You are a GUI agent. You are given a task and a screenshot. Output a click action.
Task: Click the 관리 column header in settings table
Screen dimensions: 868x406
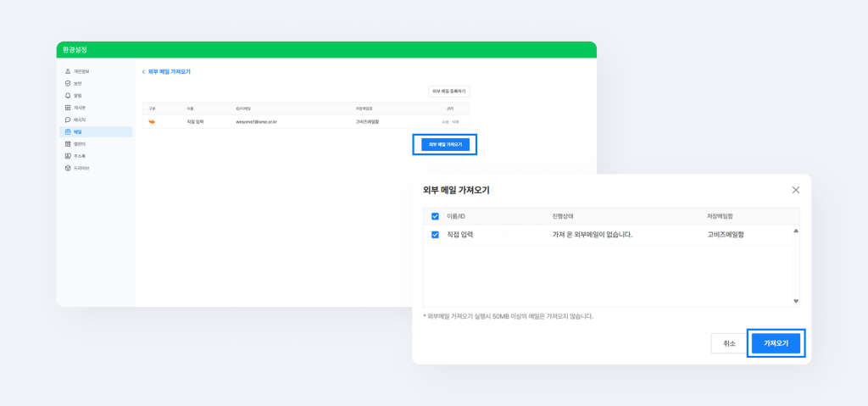click(450, 108)
